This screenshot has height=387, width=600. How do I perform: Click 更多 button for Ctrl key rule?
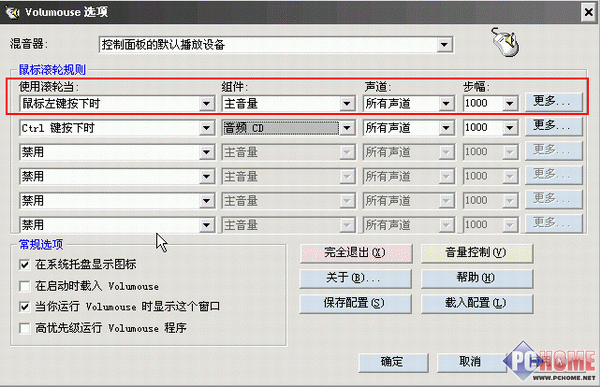point(554,126)
